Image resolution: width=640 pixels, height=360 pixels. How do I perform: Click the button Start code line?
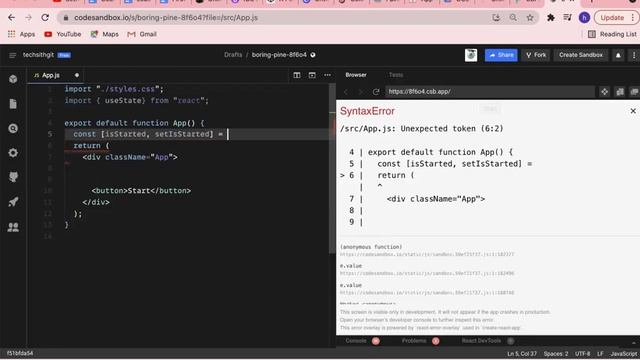[141, 191]
